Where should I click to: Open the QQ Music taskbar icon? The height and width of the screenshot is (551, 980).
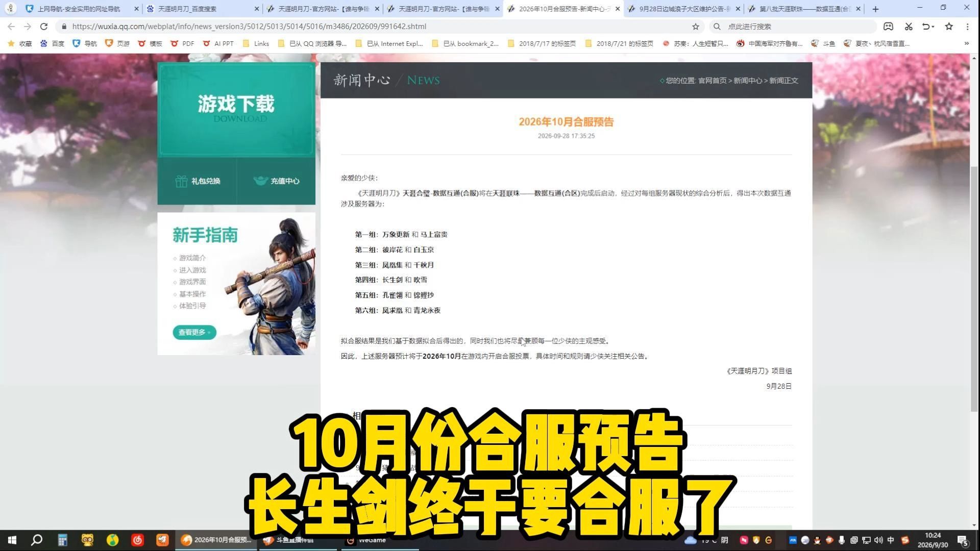[112, 540]
